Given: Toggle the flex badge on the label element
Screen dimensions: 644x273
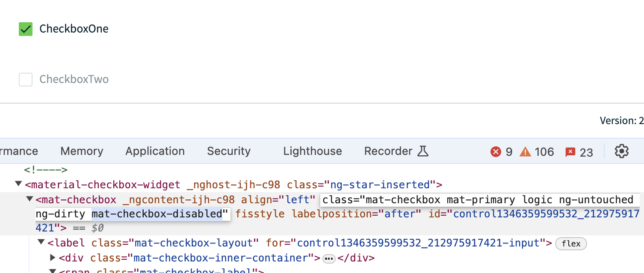Looking at the screenshot, I should tap(571, 243).
